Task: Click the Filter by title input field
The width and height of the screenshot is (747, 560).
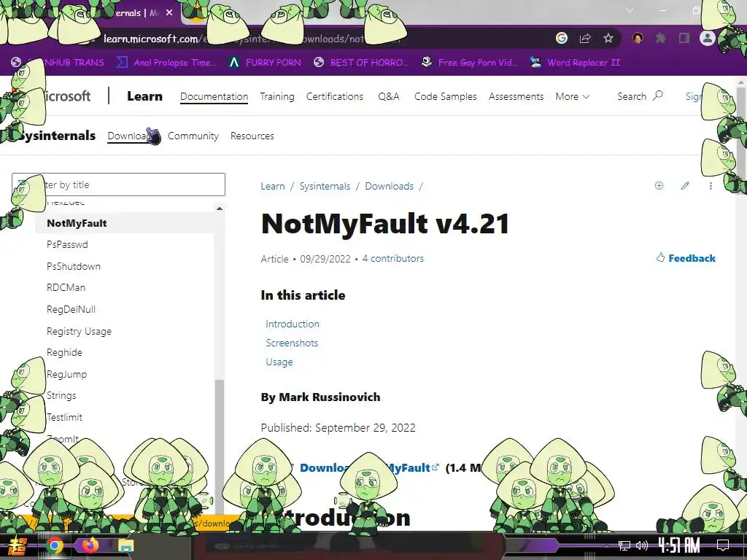Action: pos(118,184)
